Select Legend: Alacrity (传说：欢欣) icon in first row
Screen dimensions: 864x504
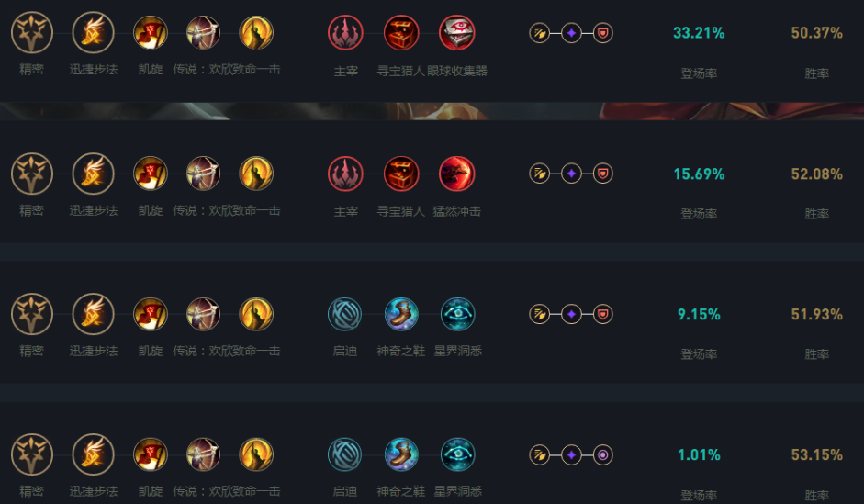tap(203, 32)
